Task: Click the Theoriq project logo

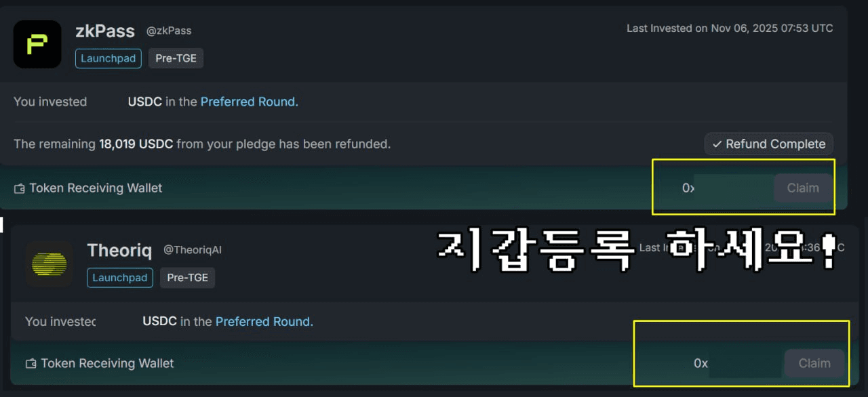Action: [x=49, y=264]
